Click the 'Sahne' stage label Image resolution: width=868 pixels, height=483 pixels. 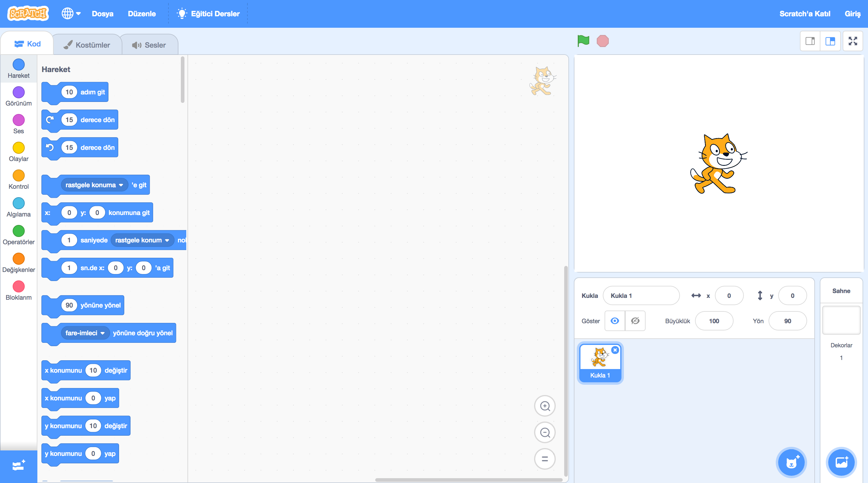[841, 291]
